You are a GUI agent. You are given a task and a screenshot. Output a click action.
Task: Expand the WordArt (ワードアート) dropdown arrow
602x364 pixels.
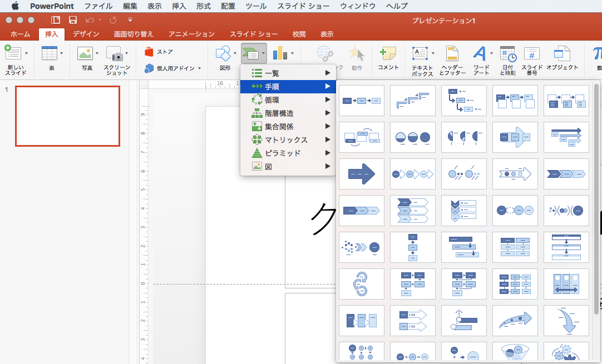[491, 54]
